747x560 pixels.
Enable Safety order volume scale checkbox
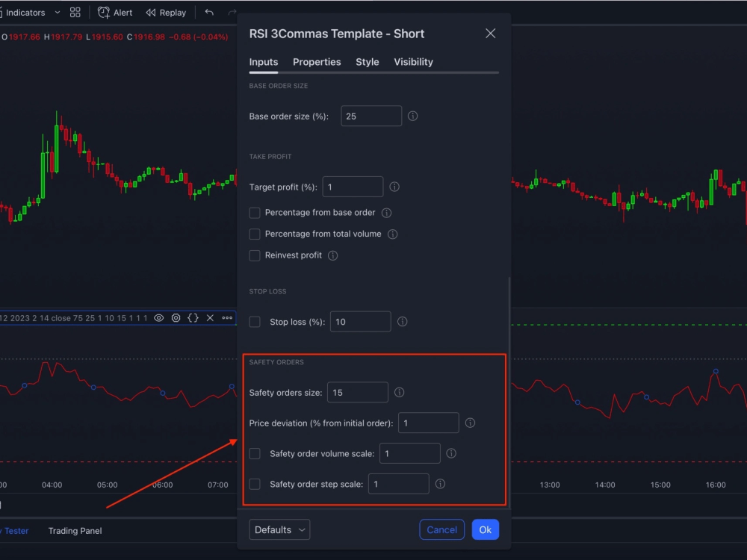pyautogui.click(x=255, y=453)
